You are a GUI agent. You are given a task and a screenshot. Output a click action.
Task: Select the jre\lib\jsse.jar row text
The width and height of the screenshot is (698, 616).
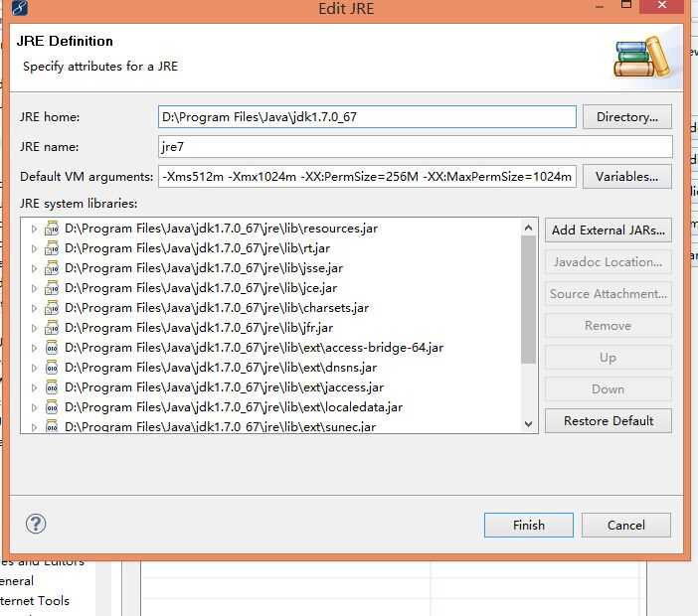204,268
